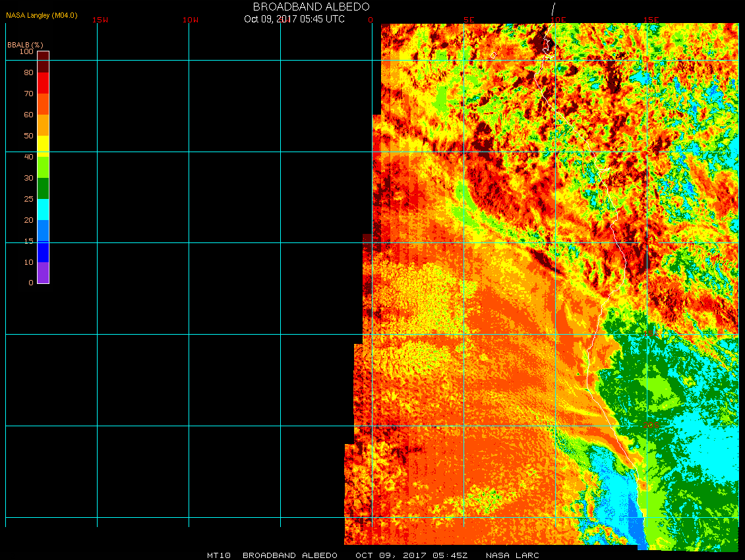Viewport: 745px width, 560px height.
Task: Click the NASA LARC footer text
Action: (512, 555)
